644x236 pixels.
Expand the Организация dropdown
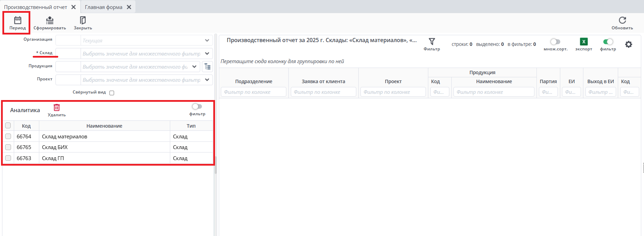[x=207, y=40]
